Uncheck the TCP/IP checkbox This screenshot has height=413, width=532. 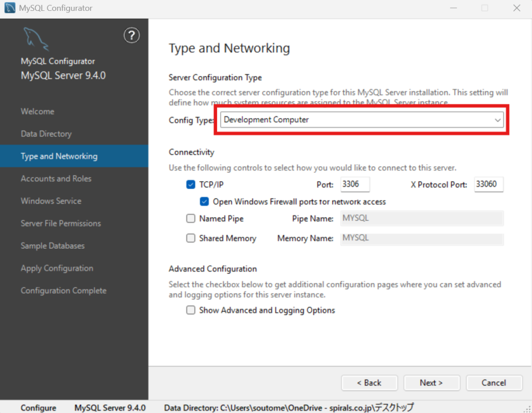click(x=191, y=184)
